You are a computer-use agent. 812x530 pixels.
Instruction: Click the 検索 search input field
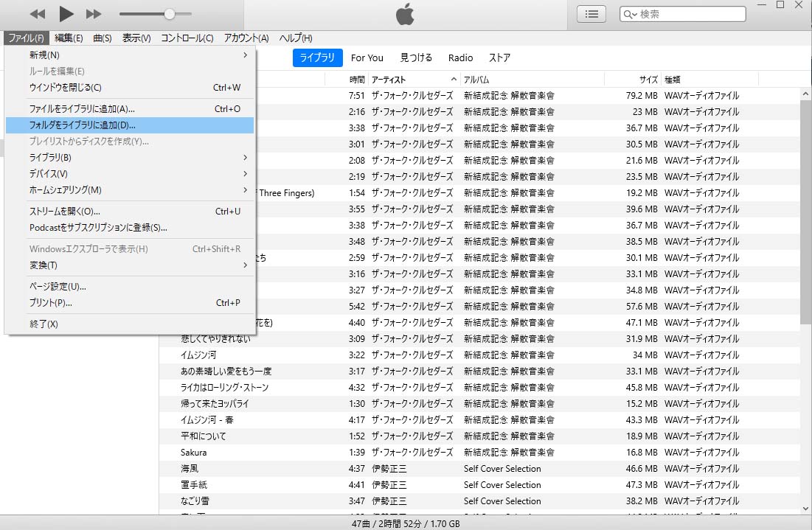[x=690, y=14]
